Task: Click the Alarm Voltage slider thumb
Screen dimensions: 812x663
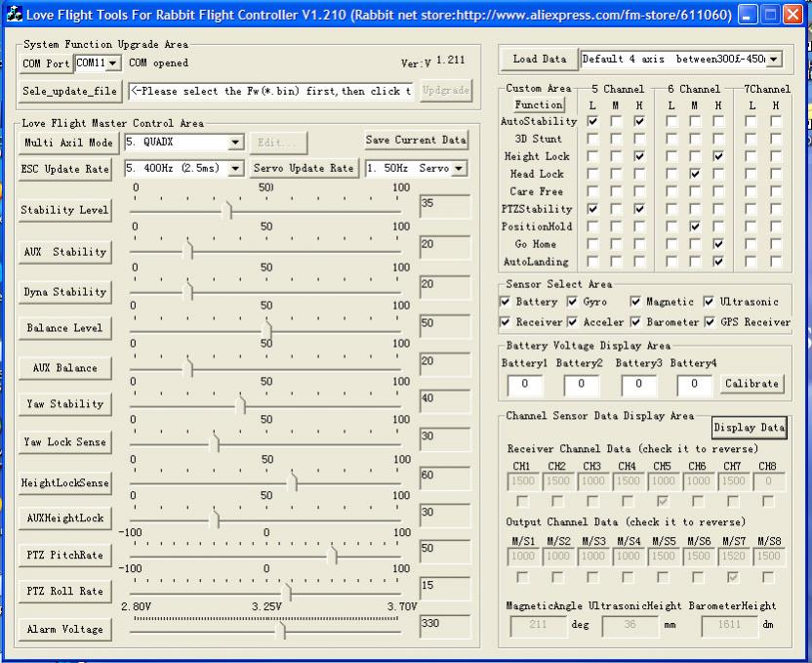Action: click(x=281, y=631)
